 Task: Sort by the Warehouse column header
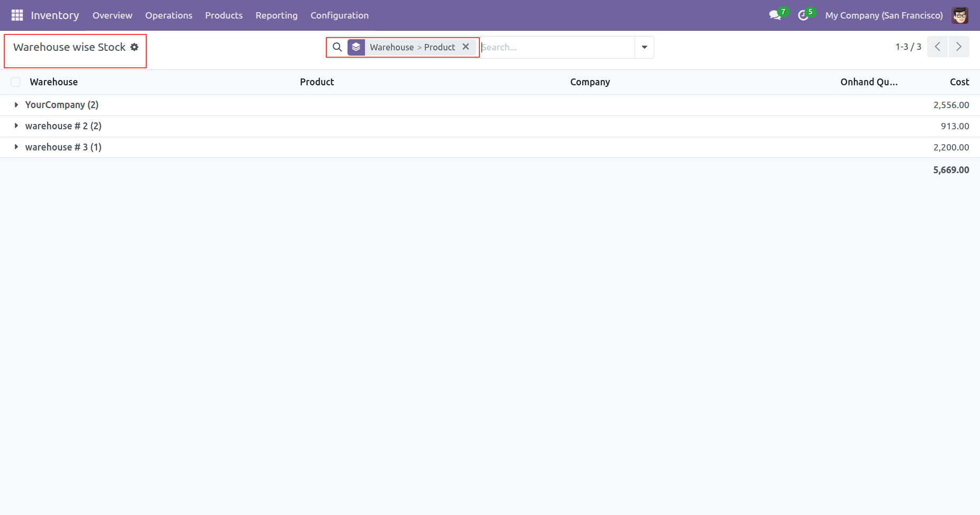pos(54,82)
